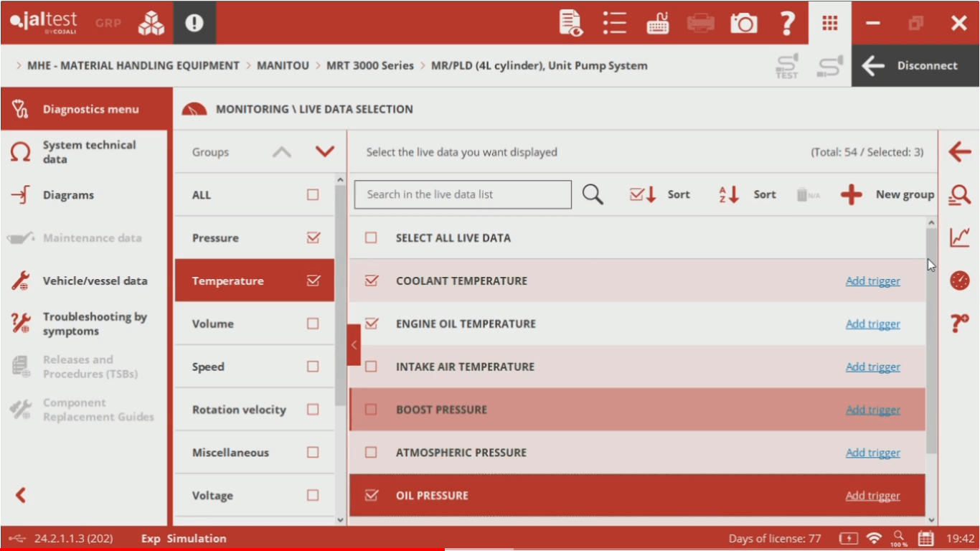
Task: Collapse left sidebar using bottom chevron
Action: pos(21,494)
